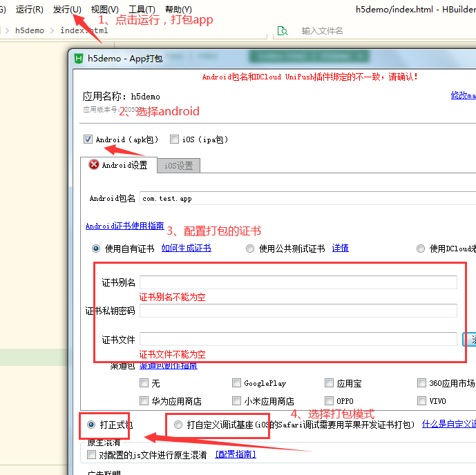Check the 360应用市场 channel checkbox
476x475 pixels.
point(421,382)
